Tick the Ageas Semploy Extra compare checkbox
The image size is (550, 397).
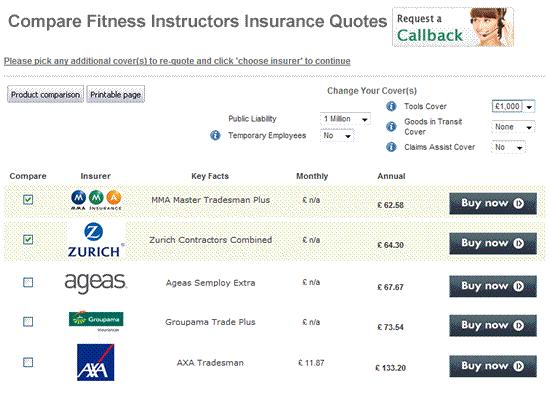pyautogui.click(x=28, y=282)
